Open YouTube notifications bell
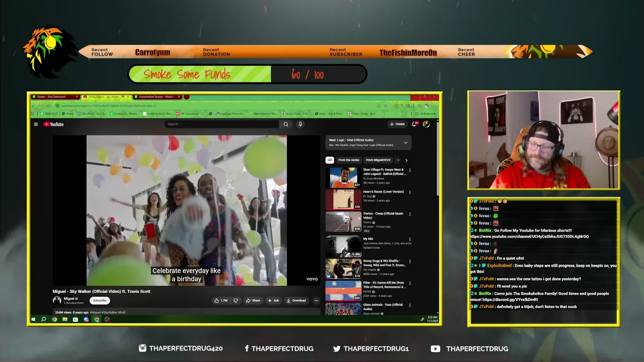 coord(414,124)
